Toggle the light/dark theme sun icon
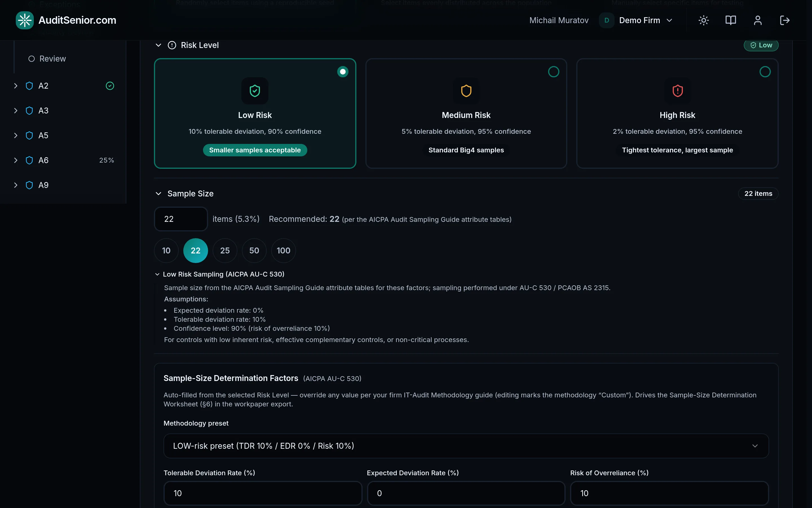 703,21
